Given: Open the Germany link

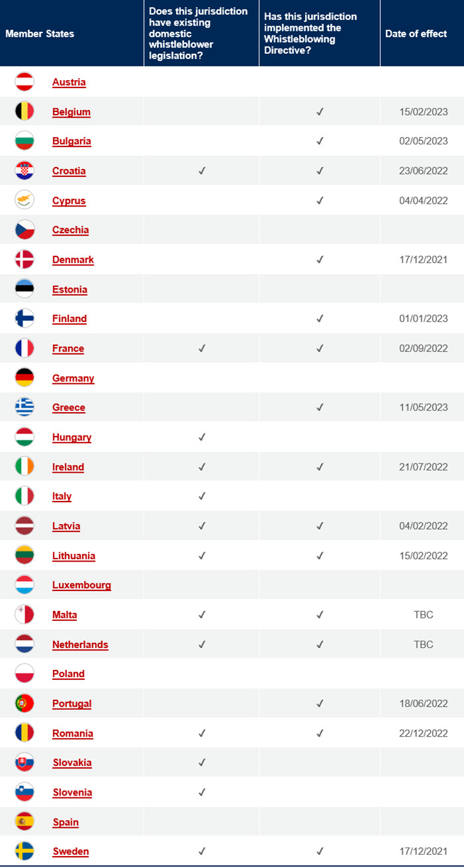Looking at the screenshot, I should (73, 378).
